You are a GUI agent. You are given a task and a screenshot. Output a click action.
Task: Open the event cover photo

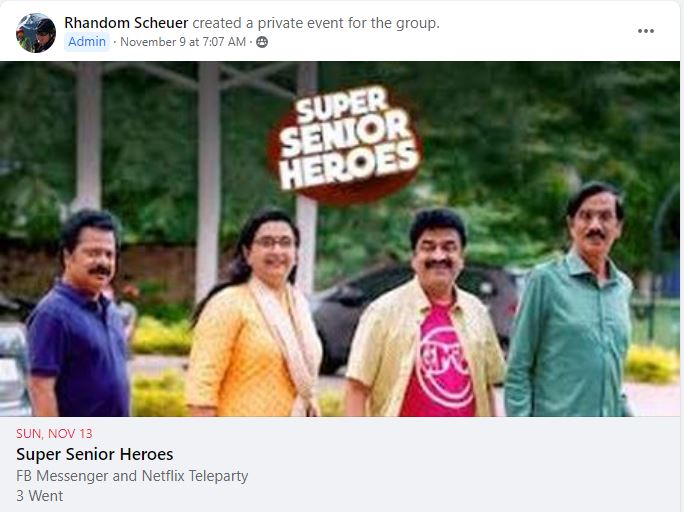(340, 239)
